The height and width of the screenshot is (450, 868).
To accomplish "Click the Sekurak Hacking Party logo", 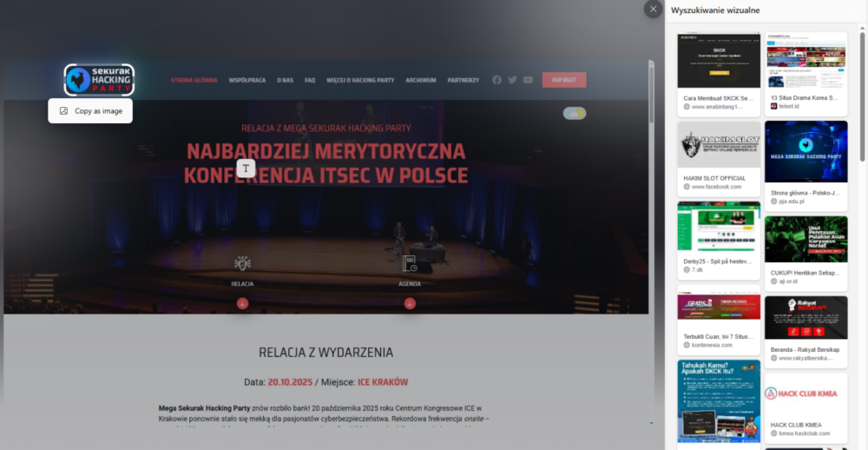I will [99, 80].
